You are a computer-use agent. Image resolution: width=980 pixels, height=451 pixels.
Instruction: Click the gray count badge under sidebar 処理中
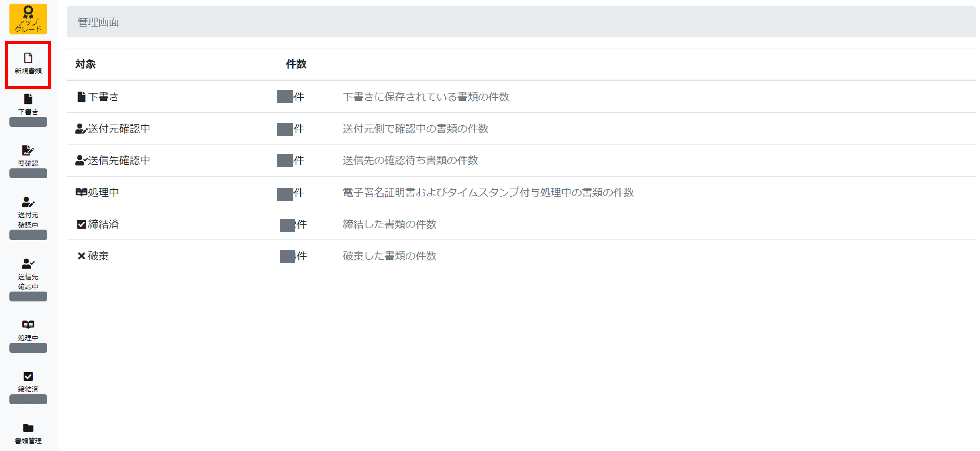[28, 348]
